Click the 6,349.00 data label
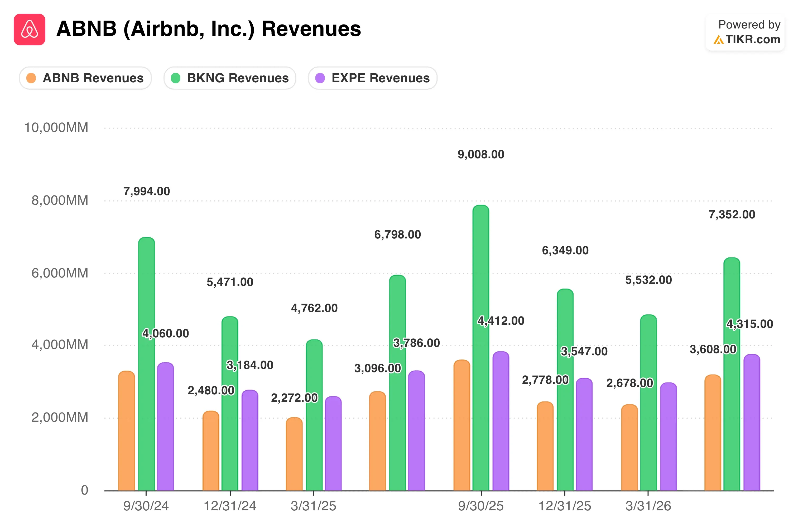This screenshot has width=798, height=532. click(x=565, y=250)
